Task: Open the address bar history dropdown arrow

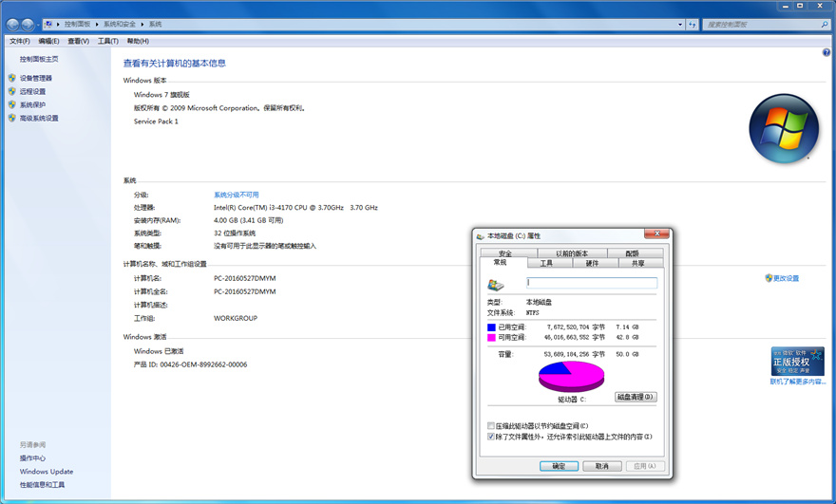Action: [x=680, y=25]
